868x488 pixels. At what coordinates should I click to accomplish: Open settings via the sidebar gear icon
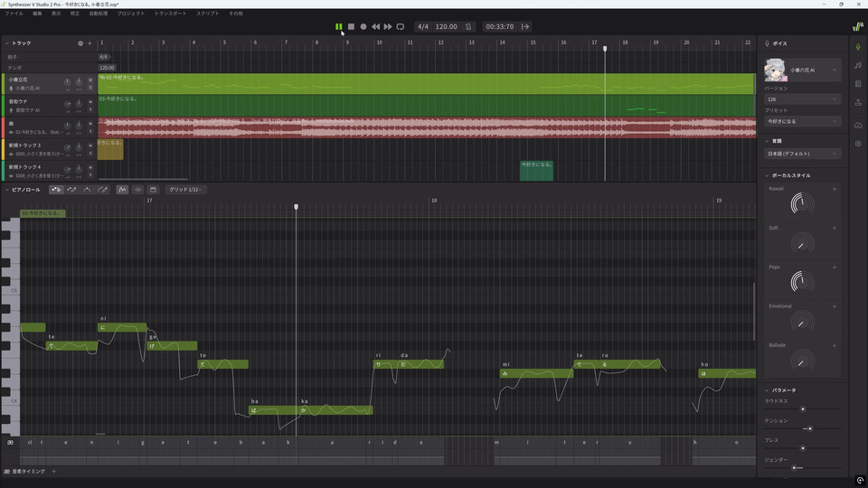point(858,144)
